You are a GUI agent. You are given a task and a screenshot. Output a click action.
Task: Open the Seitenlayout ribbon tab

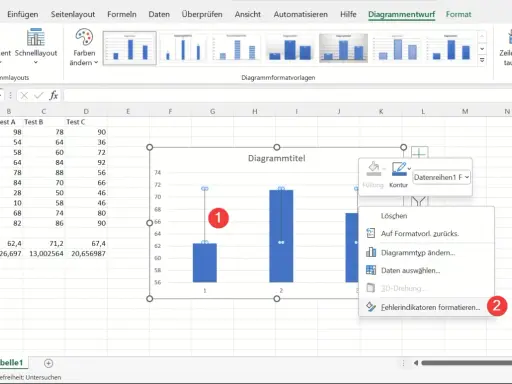(73, 14)
